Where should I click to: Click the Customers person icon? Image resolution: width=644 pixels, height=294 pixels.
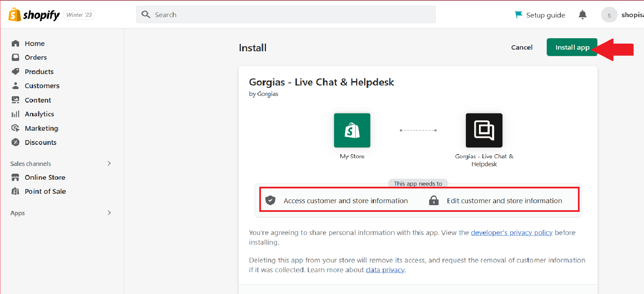15,85
